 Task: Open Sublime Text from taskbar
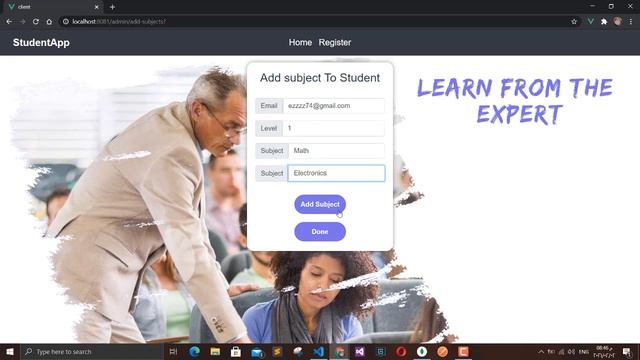point(277,351)
